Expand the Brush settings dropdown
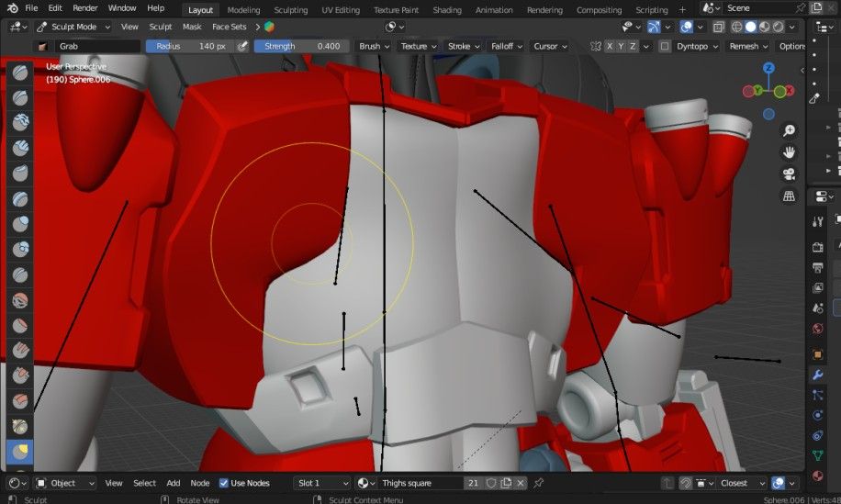841x504 pixels. coord(374,46)
